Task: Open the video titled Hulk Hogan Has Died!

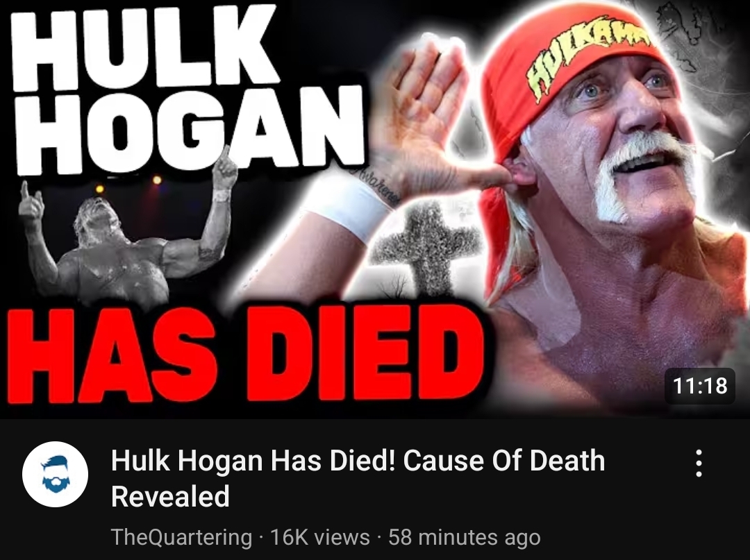Action: tap(358, 478)
